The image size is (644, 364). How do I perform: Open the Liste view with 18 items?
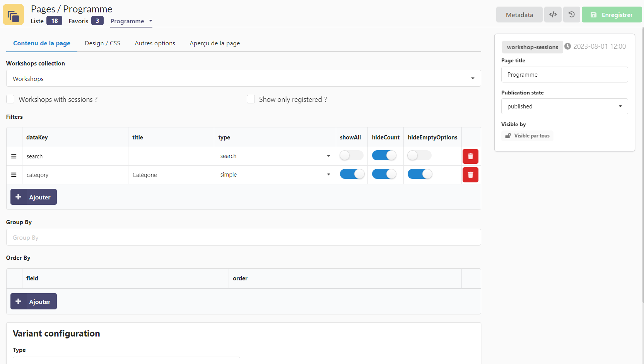click(x=46, y=21)
